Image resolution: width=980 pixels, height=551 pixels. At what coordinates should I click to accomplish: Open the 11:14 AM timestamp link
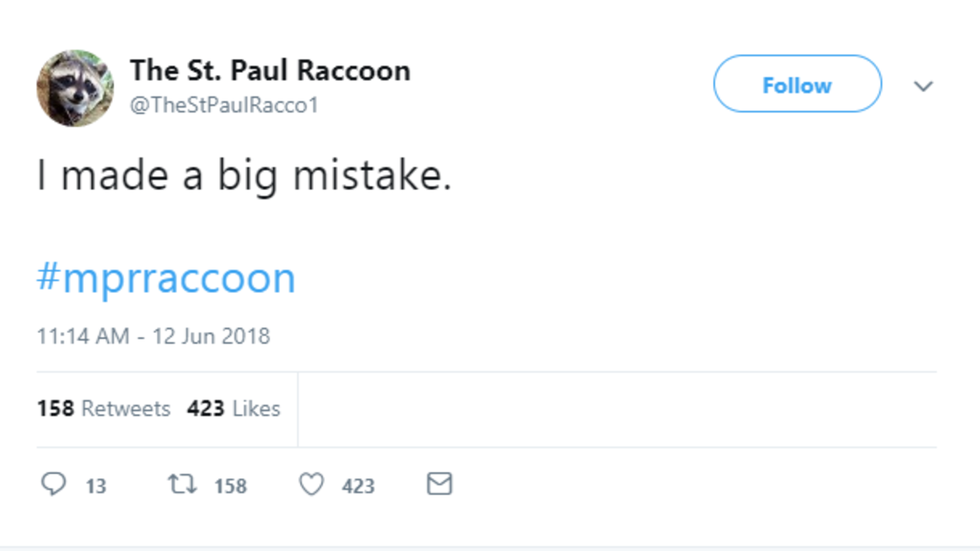tap(82, 335)
